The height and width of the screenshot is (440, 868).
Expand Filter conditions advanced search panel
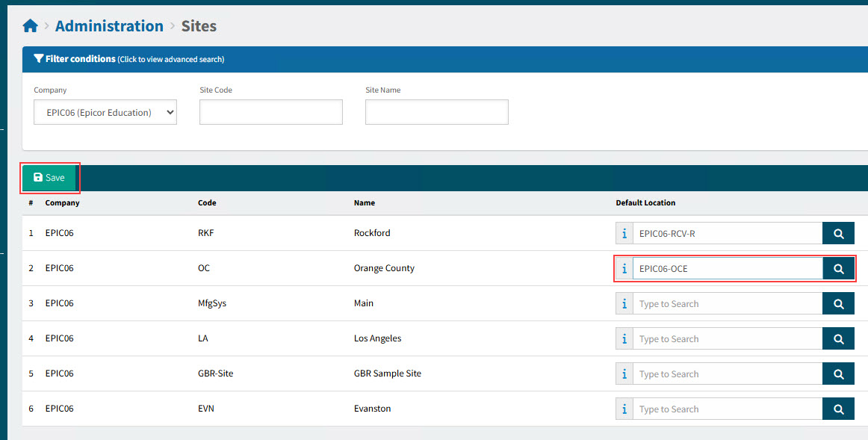pos(128,59)
